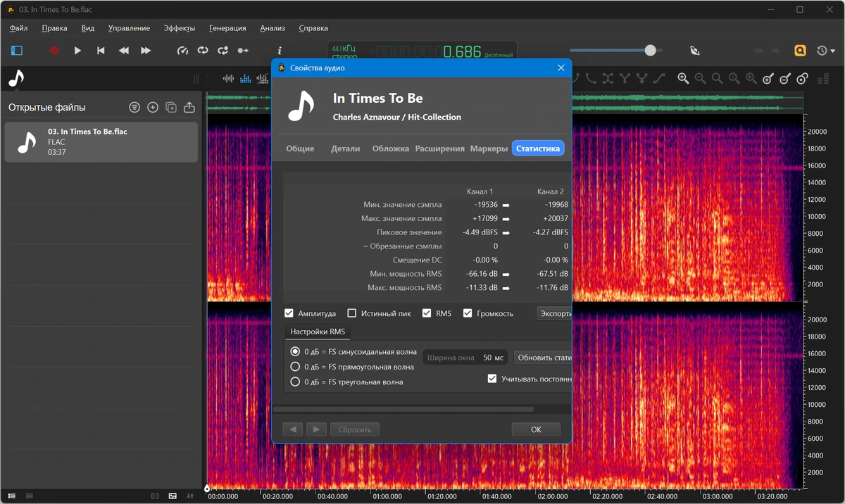Switch to the Общие tab
This screenshot has width=845, height=504.
pyautogui.click(x=300, y=149)
